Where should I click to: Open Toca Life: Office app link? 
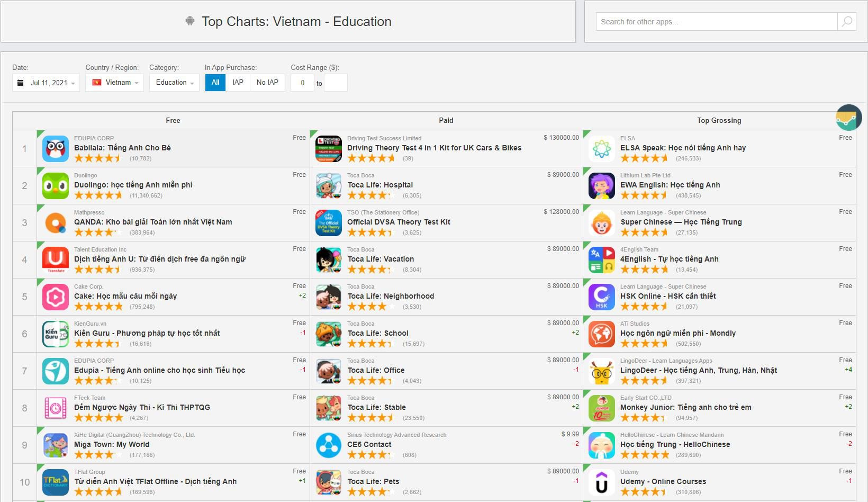pos(376,370)
